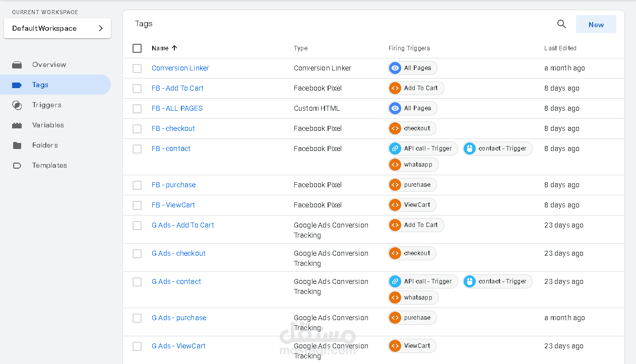Click API call - Trigger chip in G Ads - contact row

(423, 281)
